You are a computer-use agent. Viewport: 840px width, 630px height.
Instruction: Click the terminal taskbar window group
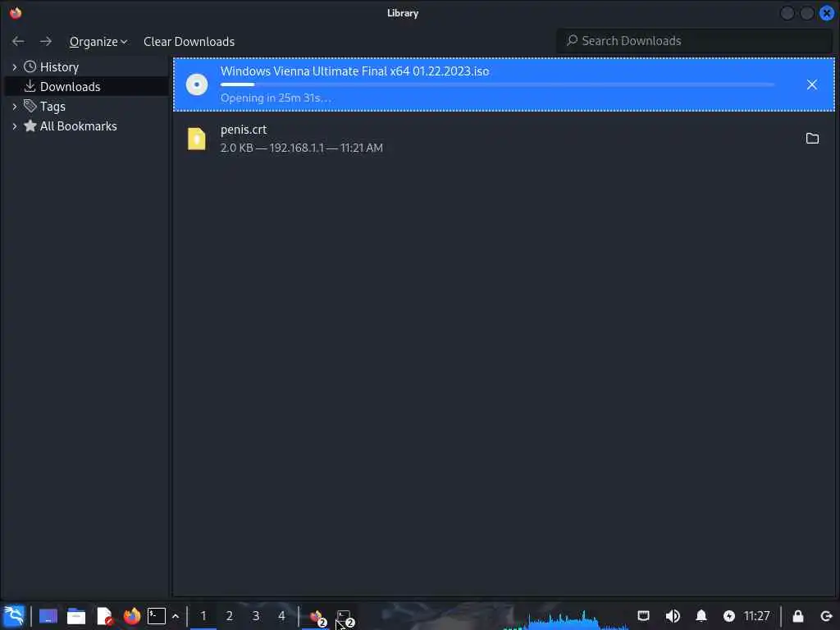point(345,617)
